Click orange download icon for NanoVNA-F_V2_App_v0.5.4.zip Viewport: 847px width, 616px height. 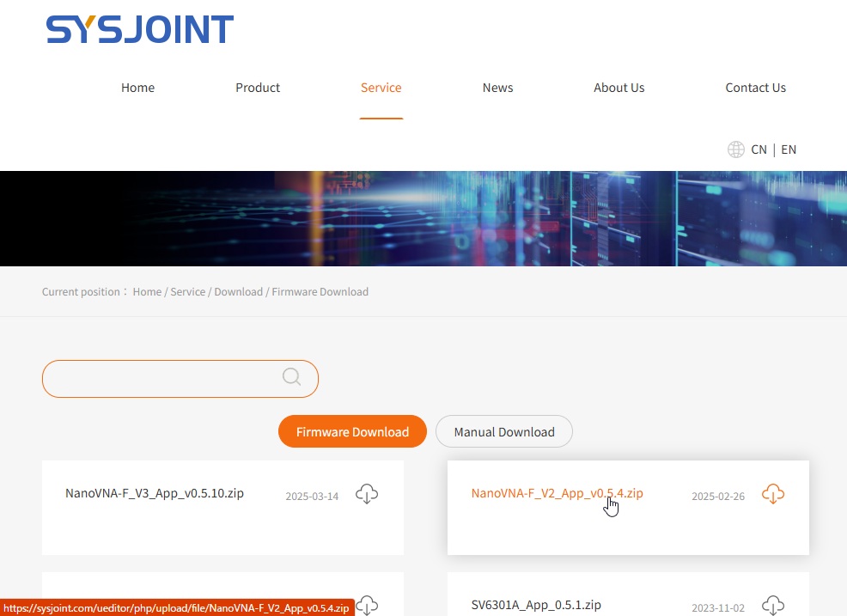pos(773,494)
